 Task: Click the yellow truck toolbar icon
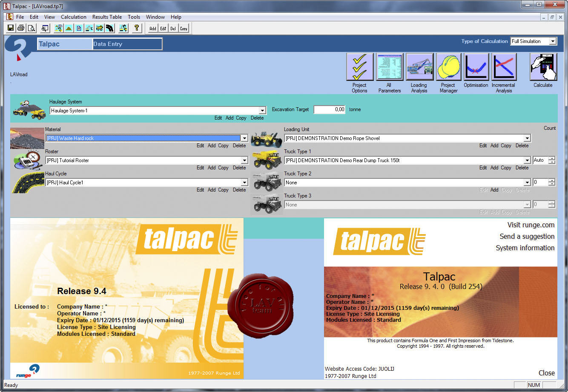pyautogui.click(x=100, y=28)
